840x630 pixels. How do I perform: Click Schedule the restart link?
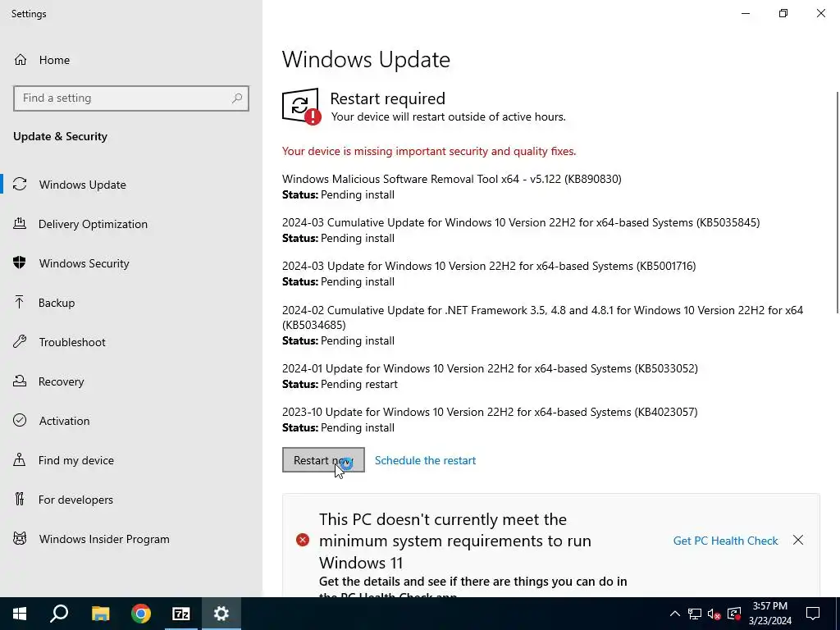[426, 460]
